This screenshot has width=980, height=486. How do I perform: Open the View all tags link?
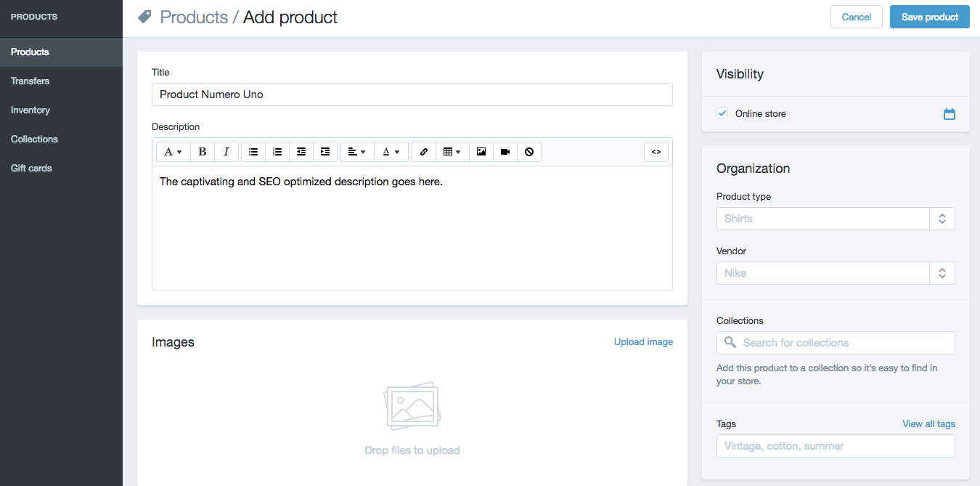pos(928,424)
